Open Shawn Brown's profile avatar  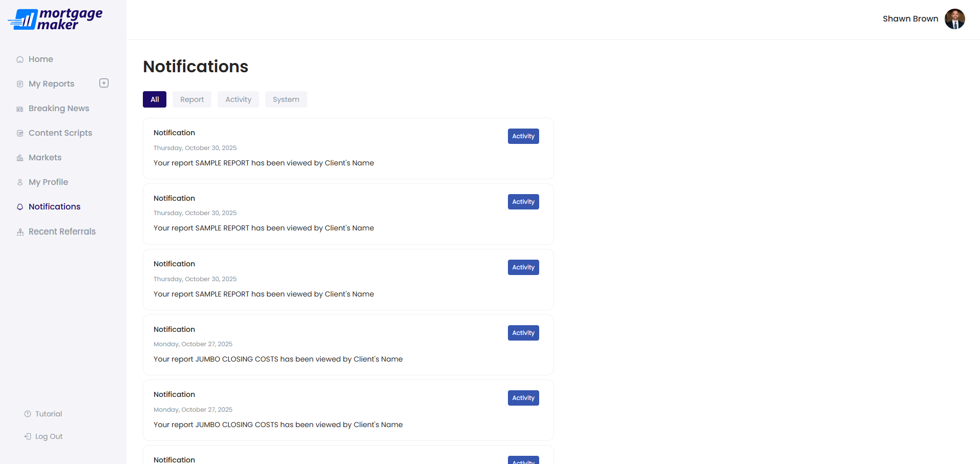tap(954, 19)
